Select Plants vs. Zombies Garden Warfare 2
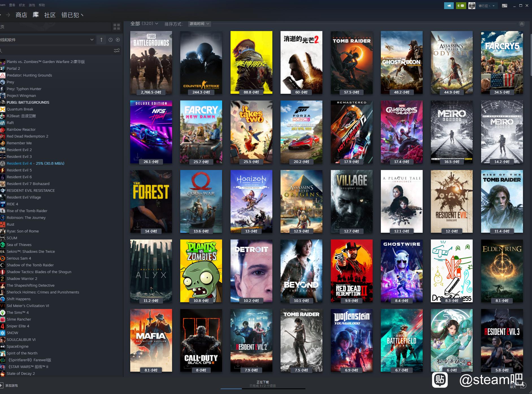 click(x=46, y=62)
